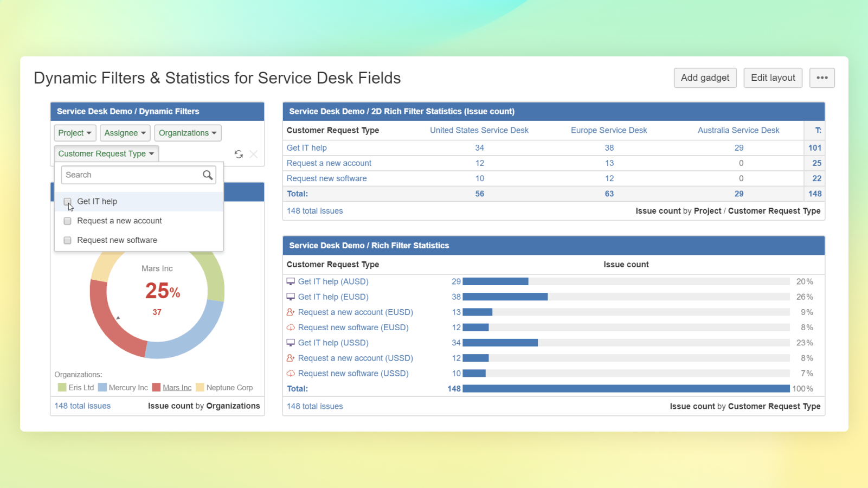Screen dimensions: 868x488
Task: Open the ellipsis menu next to Edit layout
Action: (821, 78)
